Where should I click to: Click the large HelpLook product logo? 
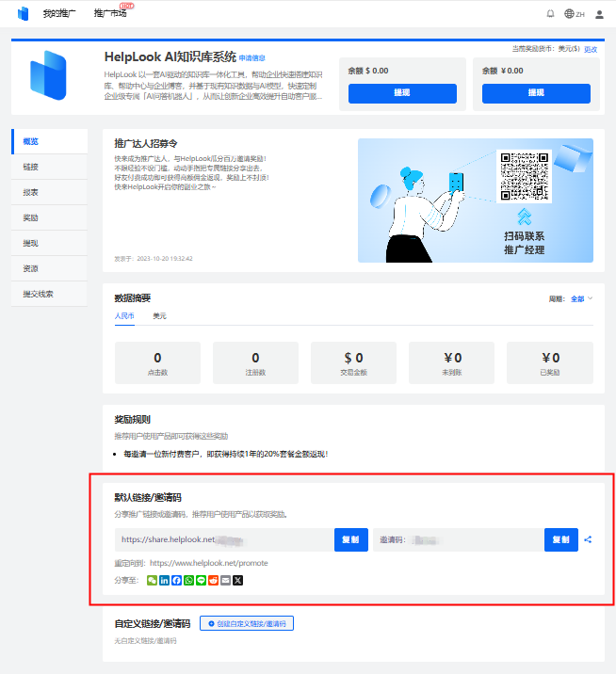(48, 75)
